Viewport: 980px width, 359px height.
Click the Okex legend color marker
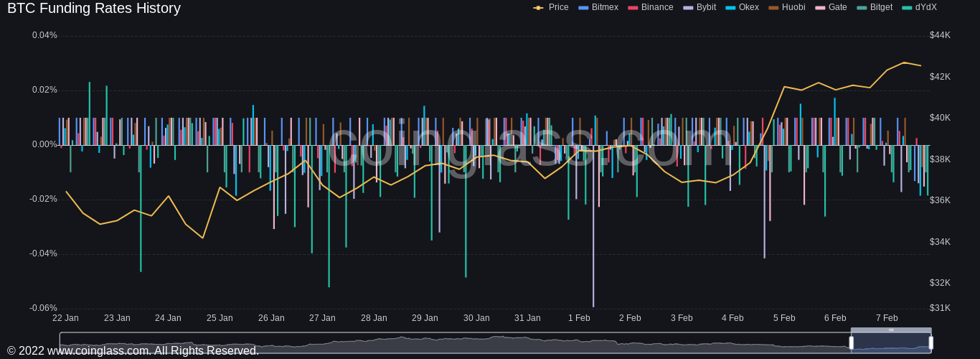730,8
